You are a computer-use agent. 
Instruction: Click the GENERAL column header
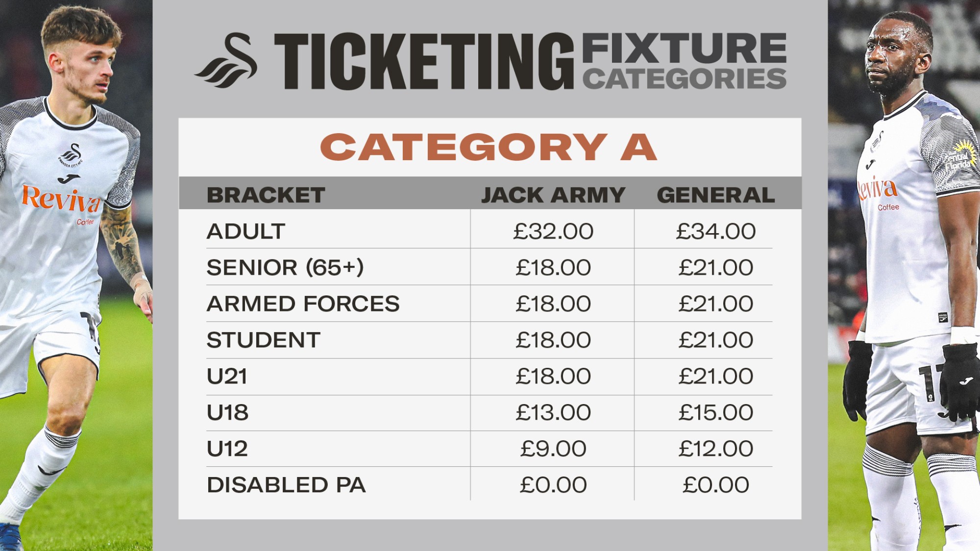(715, 195)
